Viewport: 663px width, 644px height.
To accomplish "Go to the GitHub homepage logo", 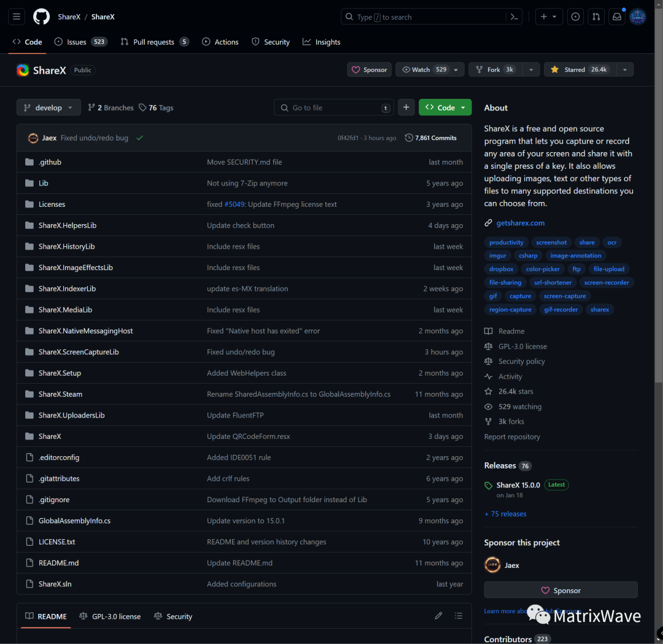I will click(42, 17).
